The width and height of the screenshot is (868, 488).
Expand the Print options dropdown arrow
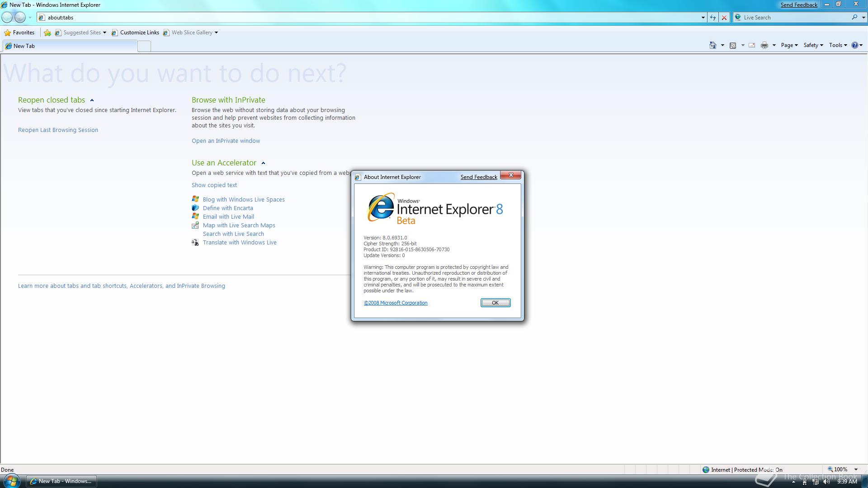(774, 45)
